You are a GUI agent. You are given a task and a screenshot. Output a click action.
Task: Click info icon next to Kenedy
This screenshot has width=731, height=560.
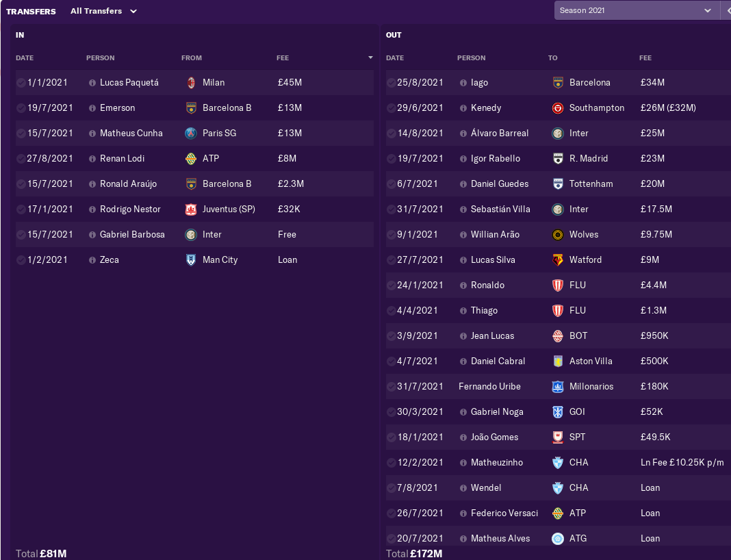[x=463, y=108]
